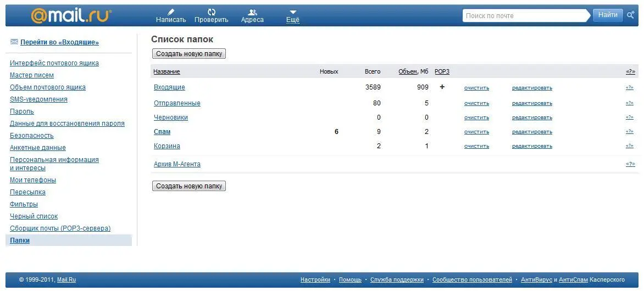Click the Mail.ru logo
This screenshot has height=291, width=644.
71,15
